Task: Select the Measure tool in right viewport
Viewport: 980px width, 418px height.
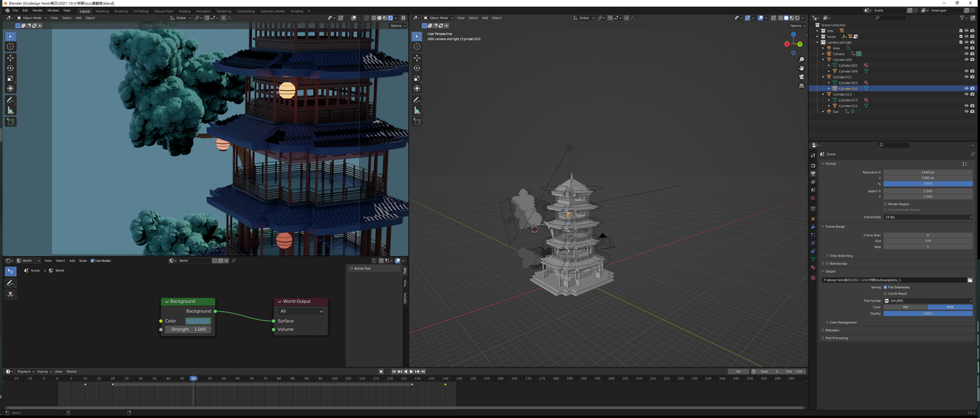Action: (x=417, y=110)
